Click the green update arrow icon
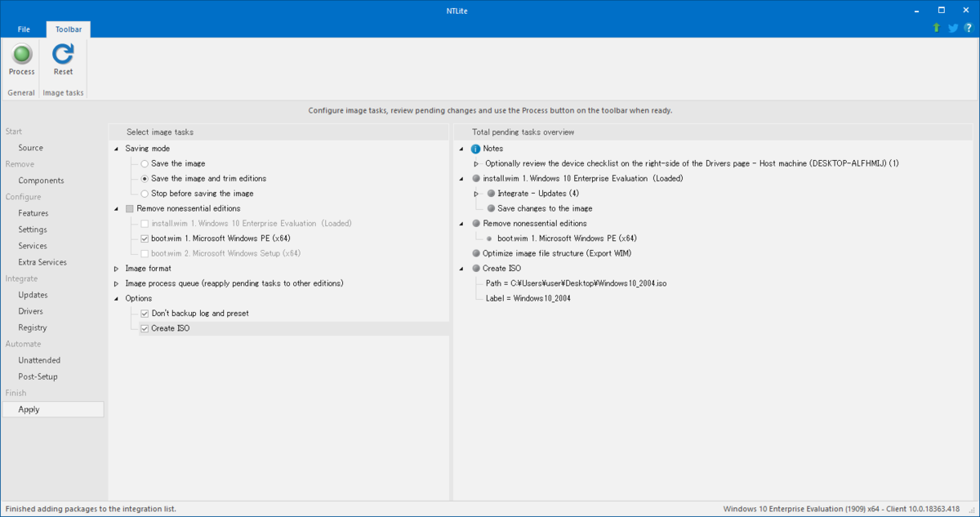 (937, 28)
